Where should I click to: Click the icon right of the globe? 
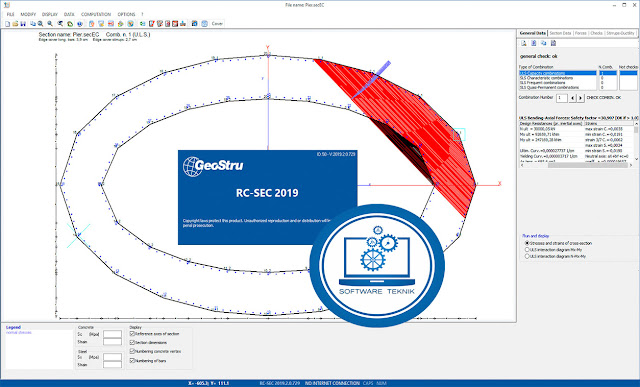91,24
